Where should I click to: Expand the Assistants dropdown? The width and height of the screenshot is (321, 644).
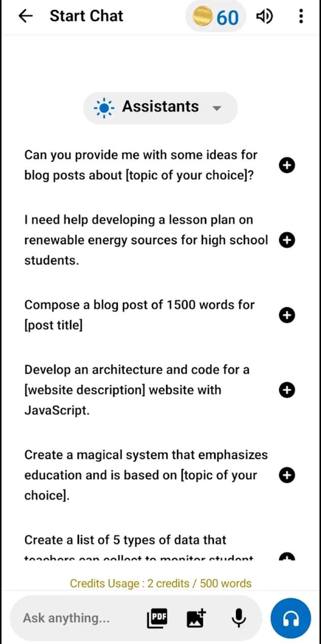160,107
